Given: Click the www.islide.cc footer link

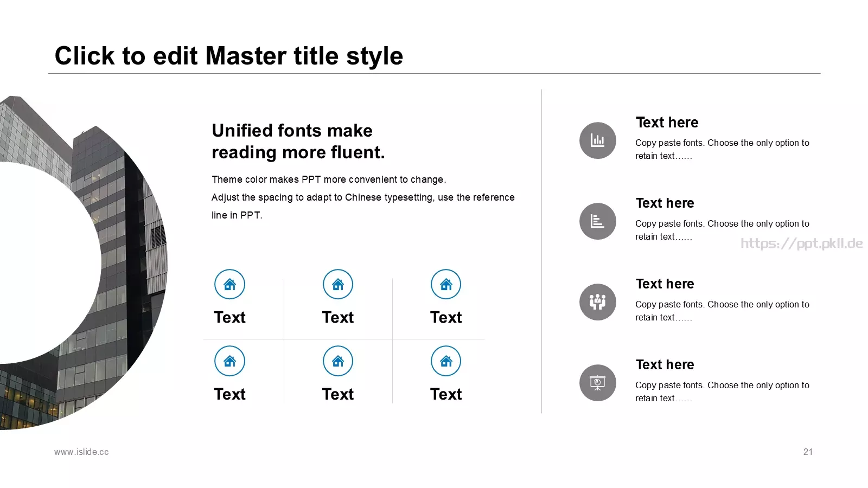Looking at the screenshot, I should (81, 452).
